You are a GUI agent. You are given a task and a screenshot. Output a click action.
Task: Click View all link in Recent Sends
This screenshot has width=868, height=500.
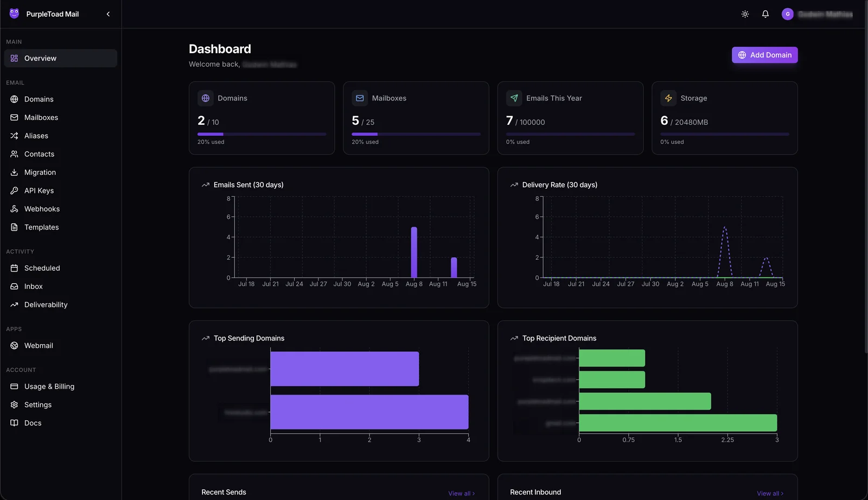point(461,493)
